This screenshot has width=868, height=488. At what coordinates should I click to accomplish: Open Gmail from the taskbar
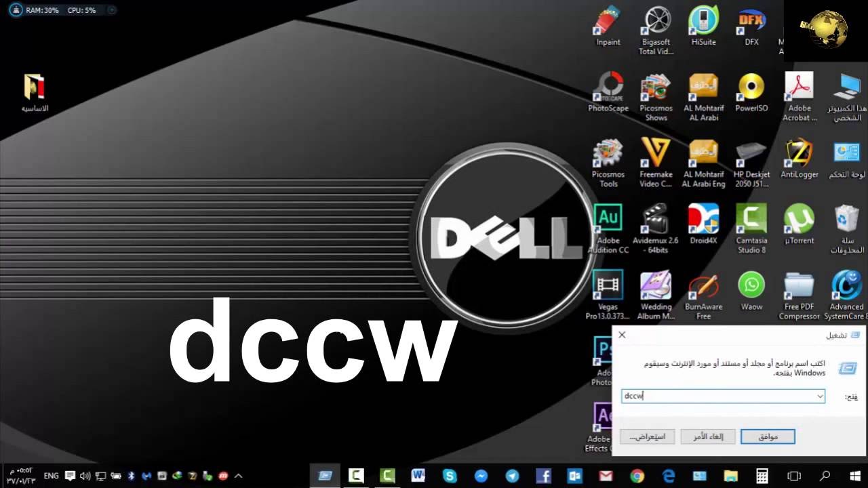click(606, 476)
